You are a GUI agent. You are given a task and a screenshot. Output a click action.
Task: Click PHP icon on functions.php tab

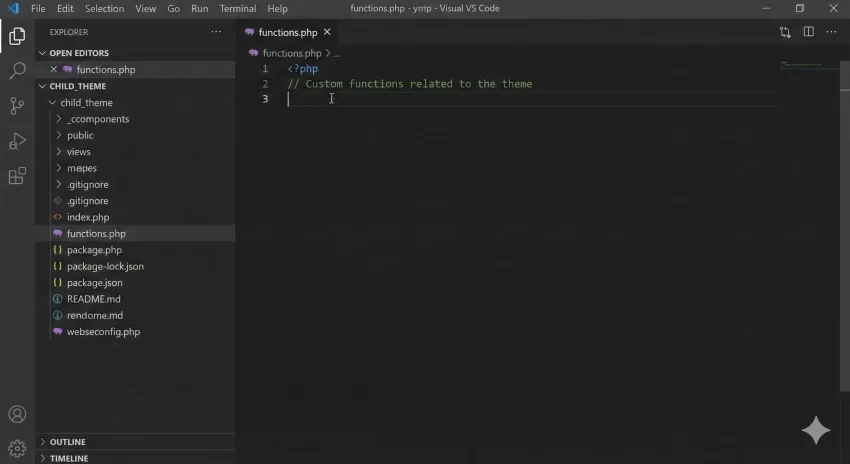249,32
